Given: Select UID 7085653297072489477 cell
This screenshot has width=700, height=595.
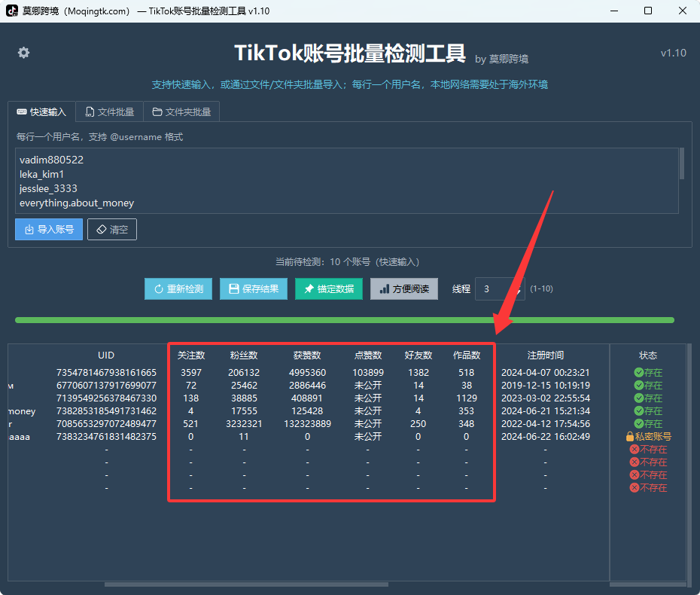Looking at the screenshot, I should coord(106,423).
